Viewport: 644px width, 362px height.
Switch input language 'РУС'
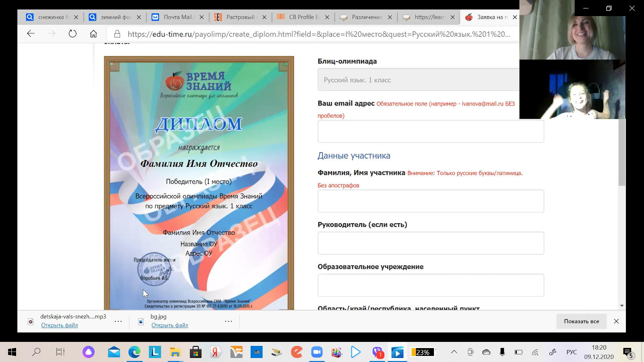(x=572, y=352)
